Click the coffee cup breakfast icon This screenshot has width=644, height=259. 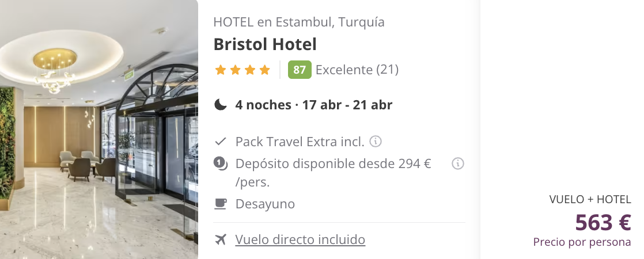click(x=221, y=204)
